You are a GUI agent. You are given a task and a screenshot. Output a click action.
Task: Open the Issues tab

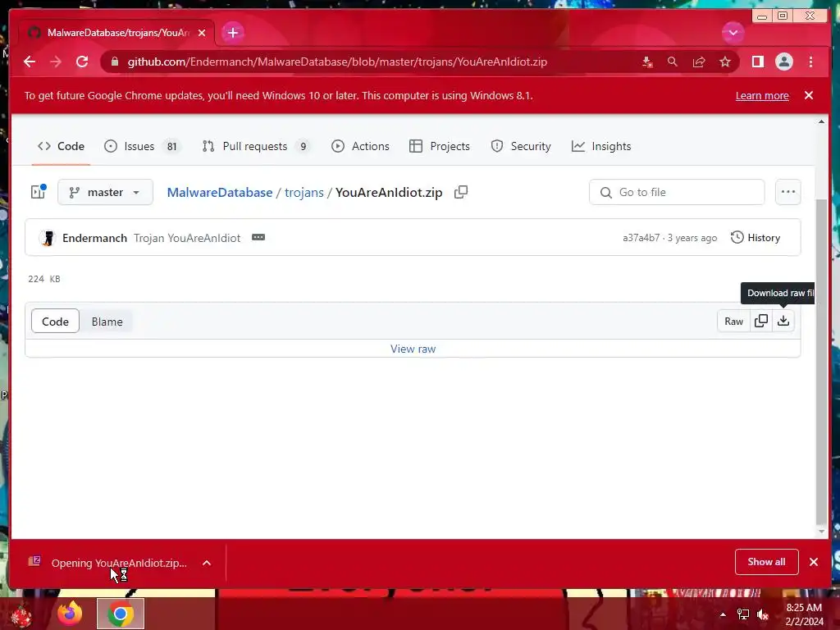[x=142, y=146]
